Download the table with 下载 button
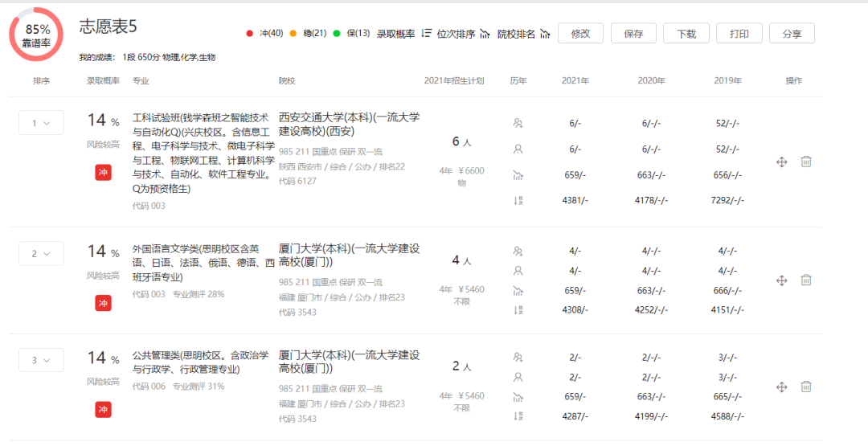Image resolution: width=868 pixels, height=446 pixels. pos(686,34)
